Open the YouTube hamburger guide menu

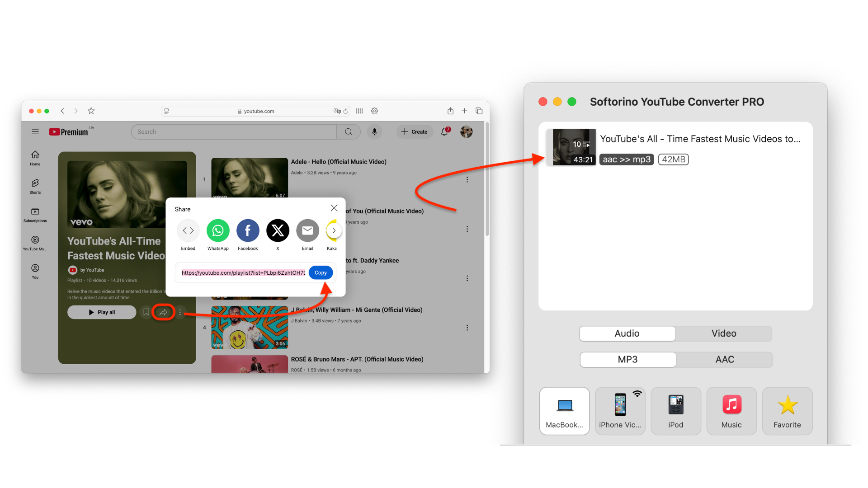[35, 131]
